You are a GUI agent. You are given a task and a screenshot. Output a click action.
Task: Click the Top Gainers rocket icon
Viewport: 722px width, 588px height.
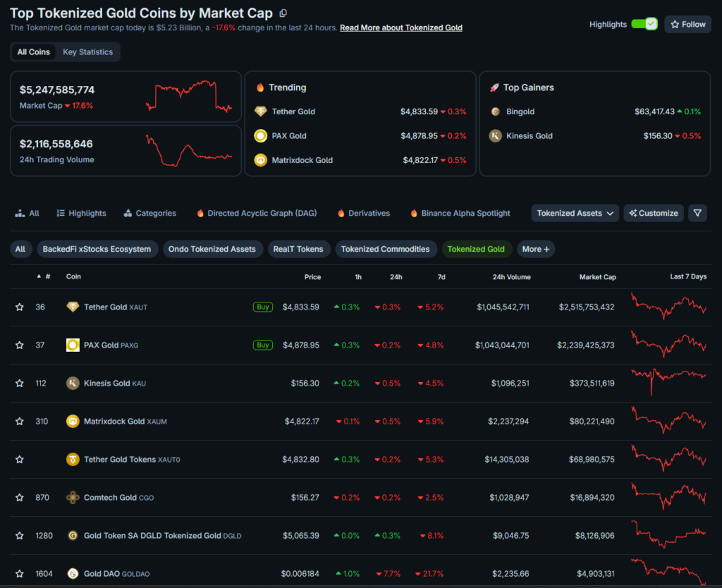(x=494, y=87)
